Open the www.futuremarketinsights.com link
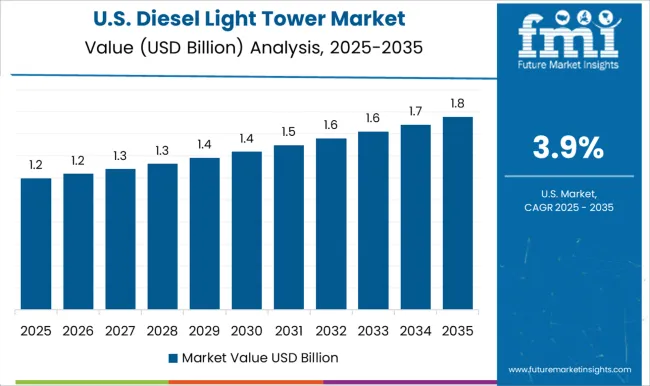This screenshot has width=650, height=386. [x=570, y=369]
